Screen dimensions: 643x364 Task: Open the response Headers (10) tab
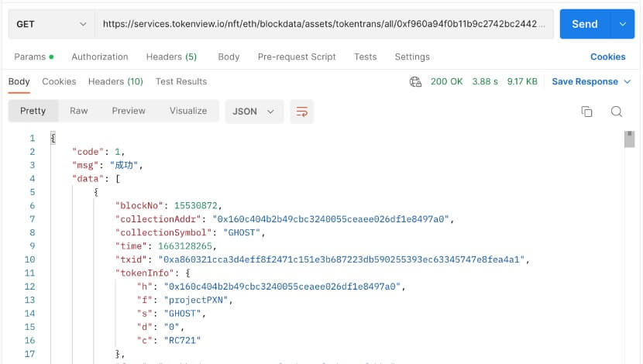pyautogui.click(x=115, y=81)
